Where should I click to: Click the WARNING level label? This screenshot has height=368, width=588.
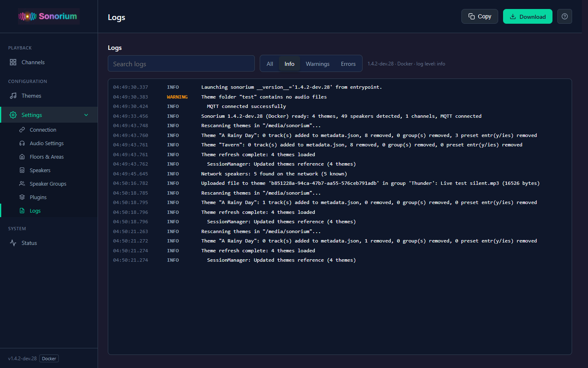(x=177, y=97)
